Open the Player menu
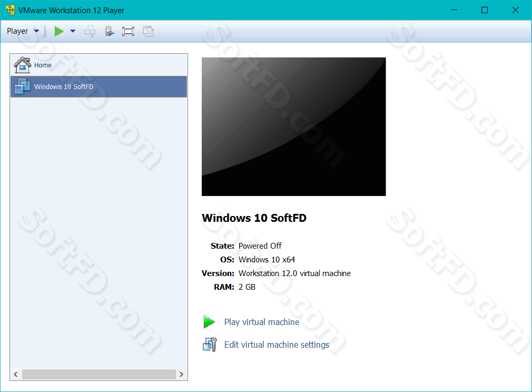 [23, 31]
